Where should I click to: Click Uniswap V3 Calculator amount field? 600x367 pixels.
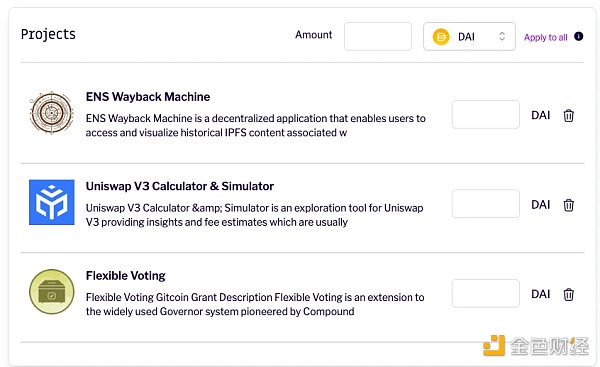coord(486,204)
